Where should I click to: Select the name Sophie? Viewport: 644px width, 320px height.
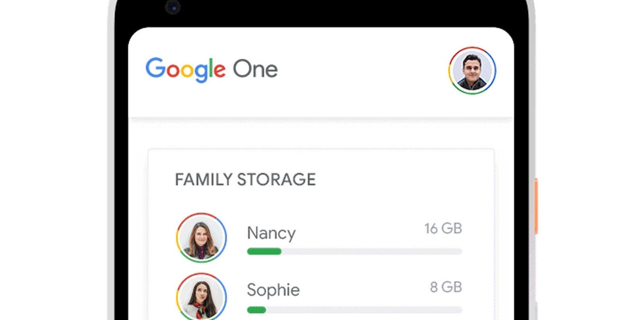pos(273,290)
